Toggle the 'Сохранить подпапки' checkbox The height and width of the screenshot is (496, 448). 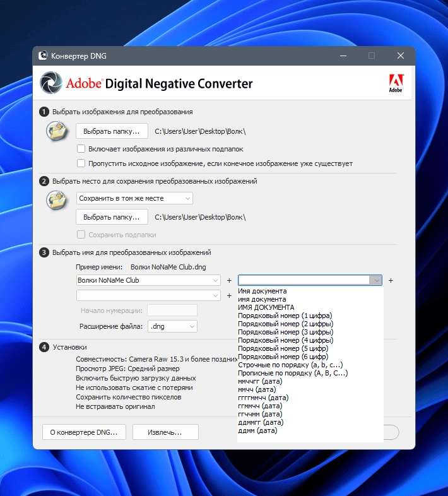tap(81, 235)
